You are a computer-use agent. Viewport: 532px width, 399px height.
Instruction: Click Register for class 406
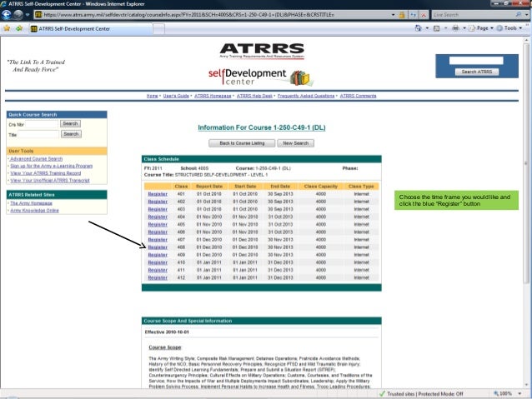tap(158, 232)
